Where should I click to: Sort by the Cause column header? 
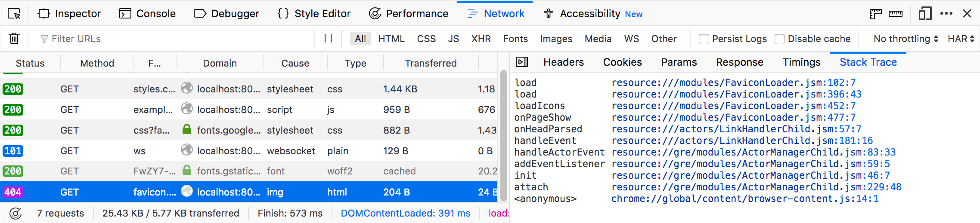295,63
